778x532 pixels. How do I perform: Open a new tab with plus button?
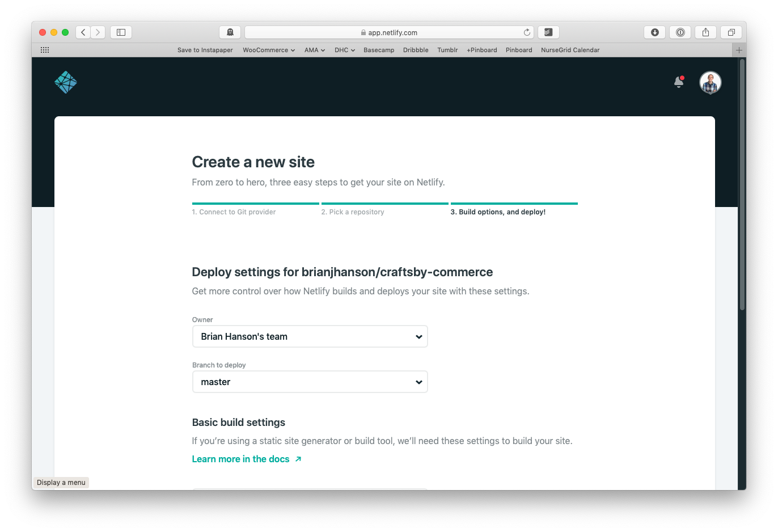click(739, 50)
